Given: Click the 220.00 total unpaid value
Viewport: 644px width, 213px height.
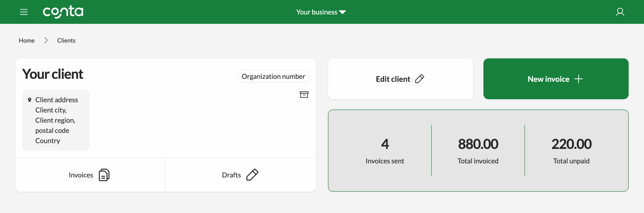Looking at the screenshot, I should [571, 144].
